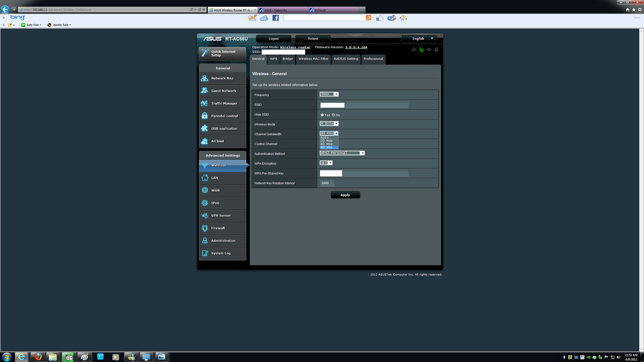Select Yes radio button for Hide SSID
The height and width of the screenshot is (362, 644).
(322, 115)
